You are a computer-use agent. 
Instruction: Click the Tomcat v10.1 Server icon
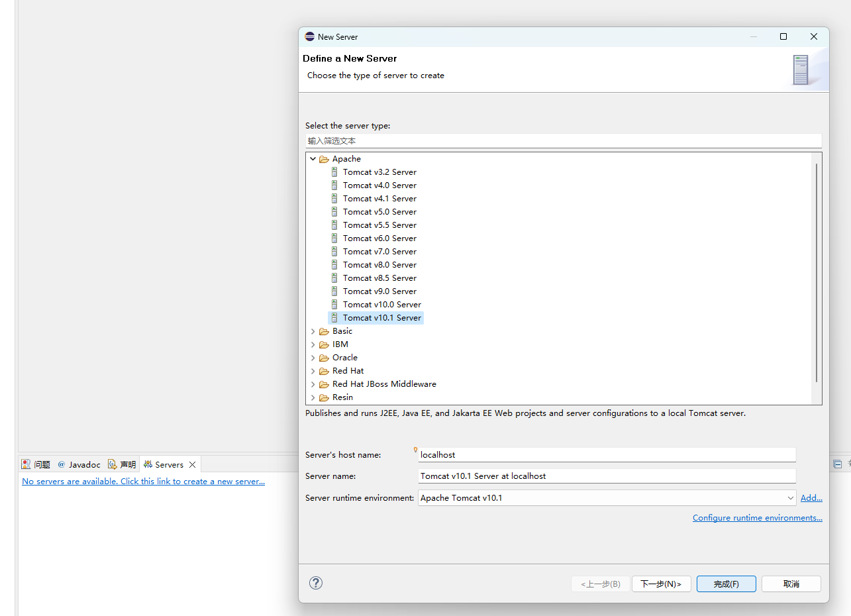click(x=334, y=317)
